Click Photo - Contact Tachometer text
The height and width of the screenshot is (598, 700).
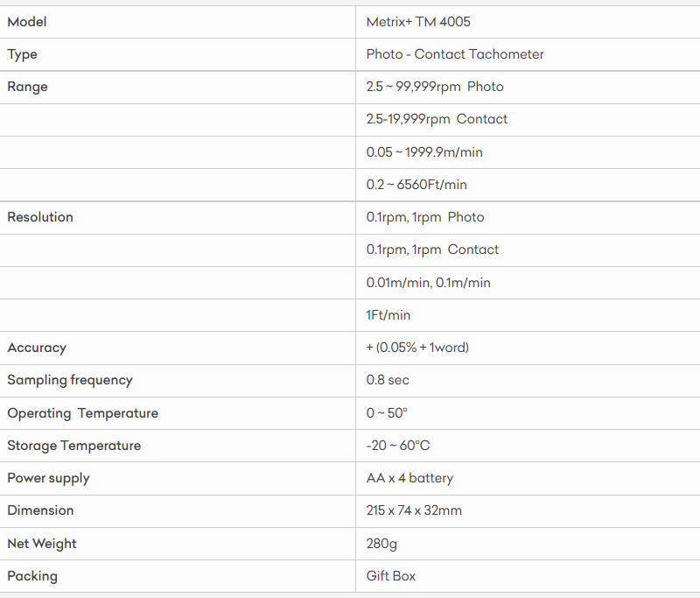point(455,54)
